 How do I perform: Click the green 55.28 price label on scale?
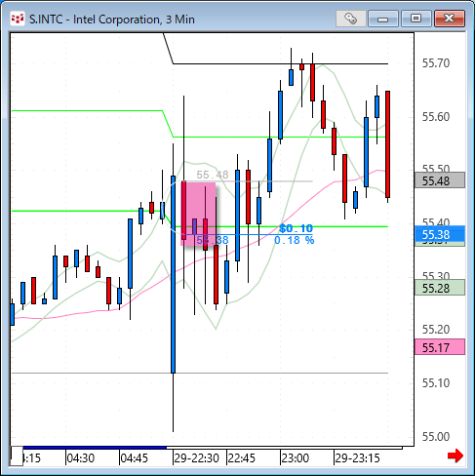tap(440, 288)
